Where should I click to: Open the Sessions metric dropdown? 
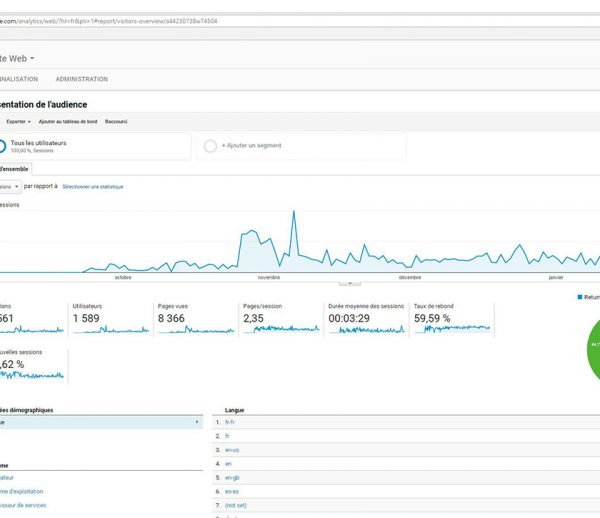[x=10, y=187]
